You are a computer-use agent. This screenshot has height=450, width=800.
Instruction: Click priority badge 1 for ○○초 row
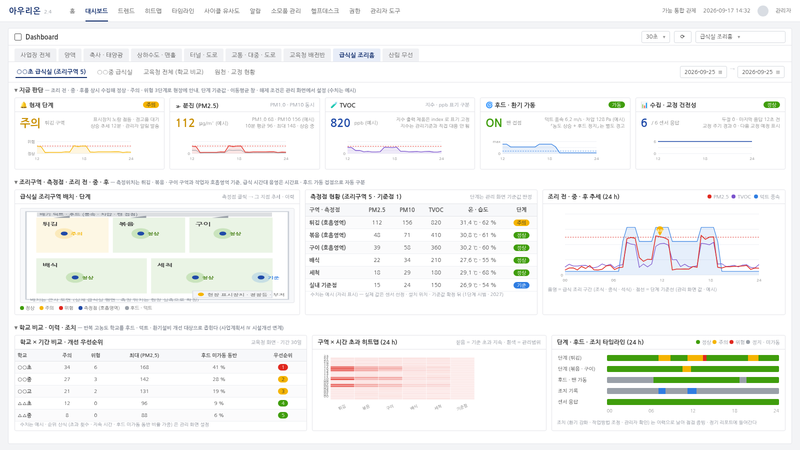(283, 367)
